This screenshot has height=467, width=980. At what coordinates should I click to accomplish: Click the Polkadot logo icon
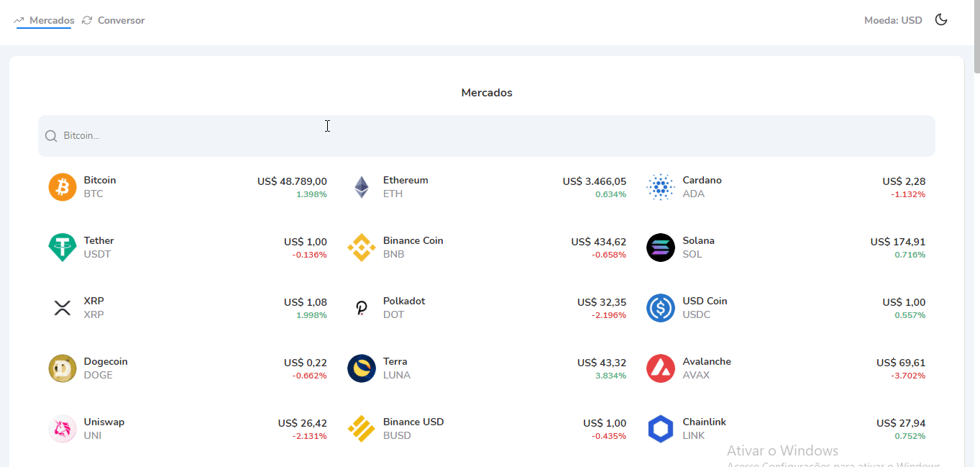pyautogui.click(x=362, y=308)
